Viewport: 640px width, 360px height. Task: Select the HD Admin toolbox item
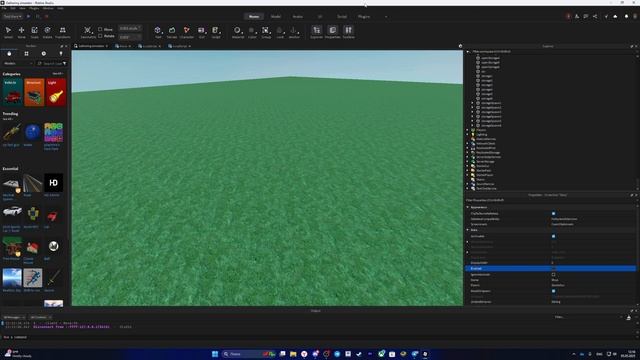coord(53,185)
